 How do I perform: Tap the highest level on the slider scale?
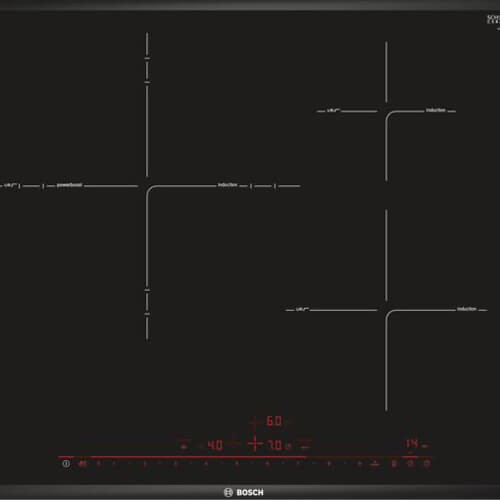360,464
